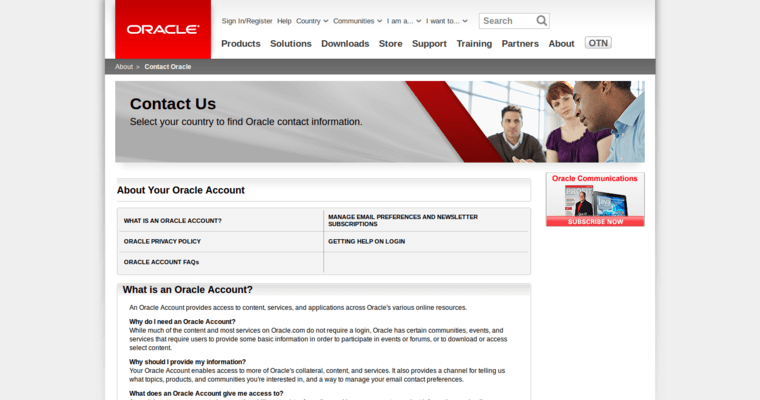Click the Oracle logo
760x400 pixels.
tap(162, 29)
